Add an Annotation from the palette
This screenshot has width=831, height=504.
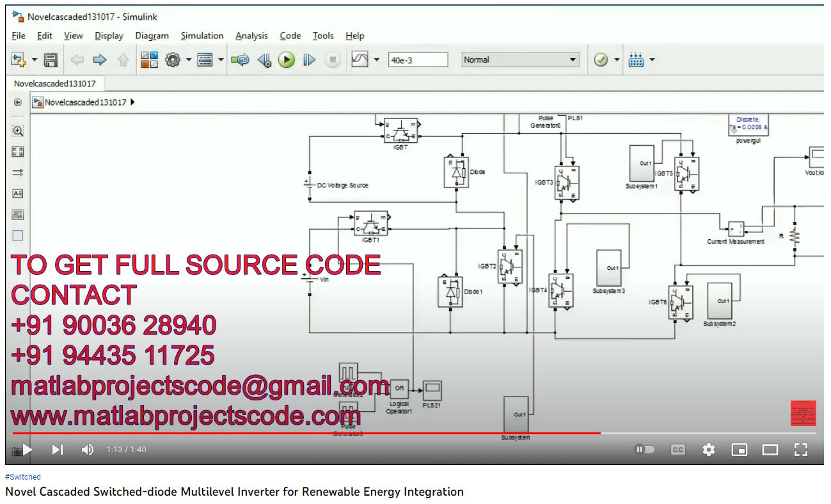[18, 193]
